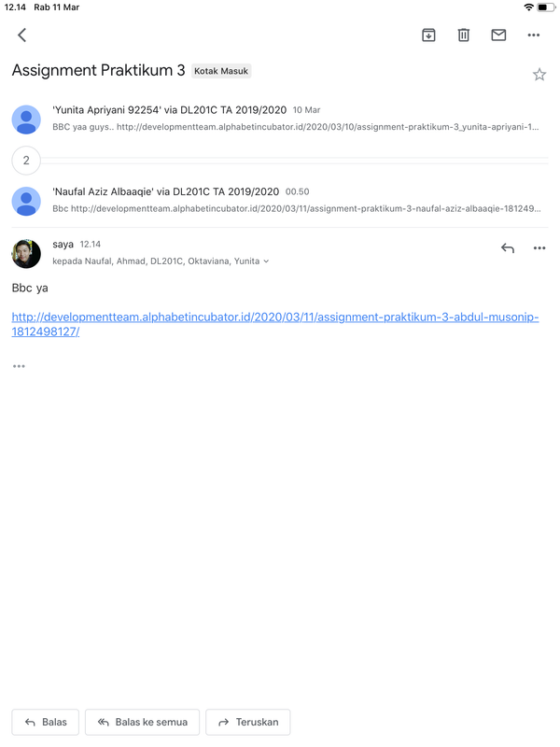Expand Naufal Aziz Albaaqie's message

pyautogui.click(x=296, y=200)
